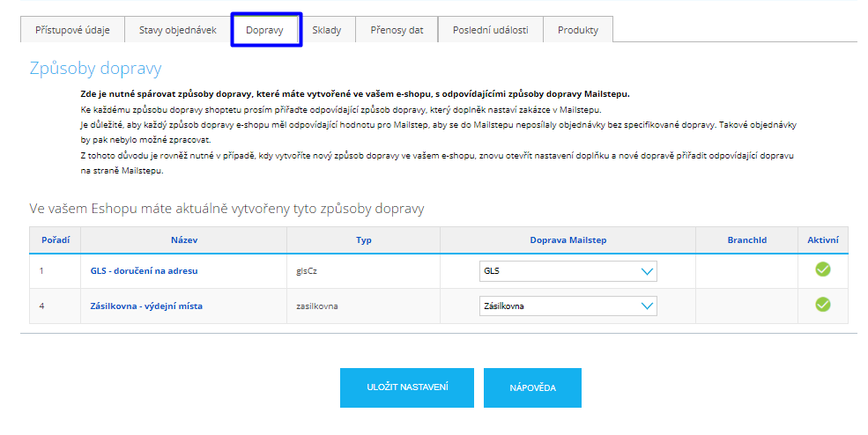The width and height of the screenshot is (868, 435).
Task: Open the Stavy objednávek tab
Action: tap(177, 30)
